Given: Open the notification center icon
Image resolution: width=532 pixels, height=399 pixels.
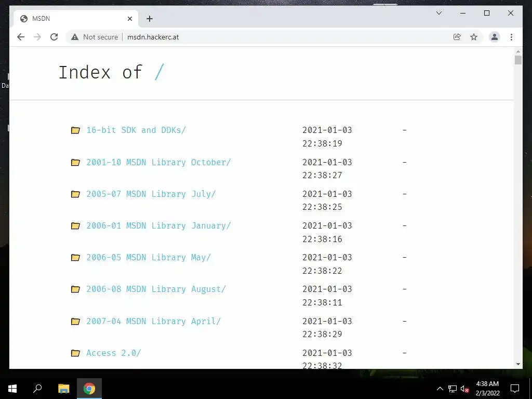Looking at the screenshot, I should (515, 389).
